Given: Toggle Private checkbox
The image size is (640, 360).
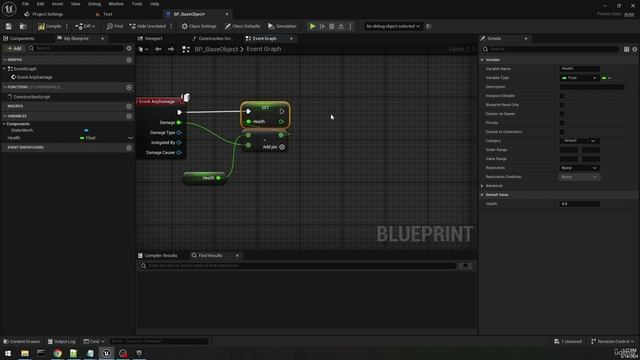Looking at the screenshot, I should [x=562, y=123].
